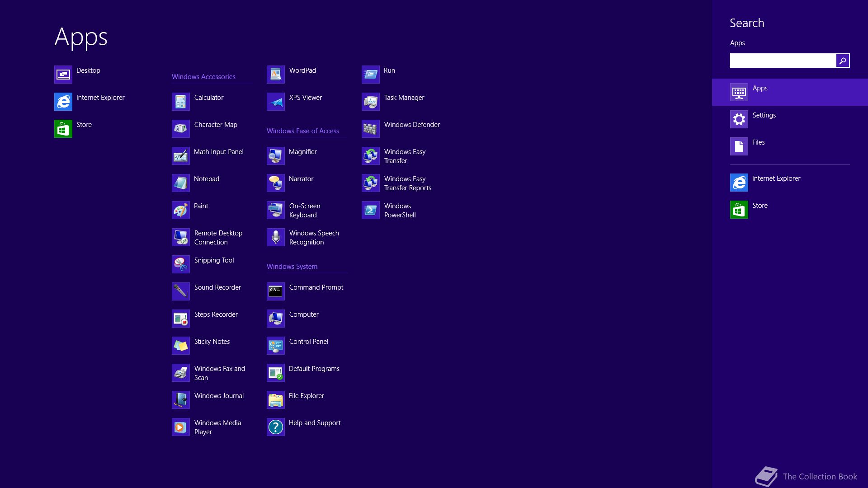This screenshot has width=868, height=488.
Task: Launch Character Map icon
Action: [x=181, y=129]
